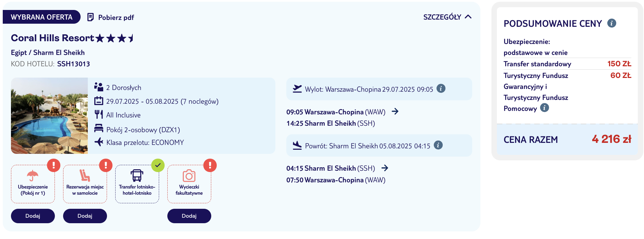Toggle green checkmark on Transfer lotnisko-hotel tile

158,165
